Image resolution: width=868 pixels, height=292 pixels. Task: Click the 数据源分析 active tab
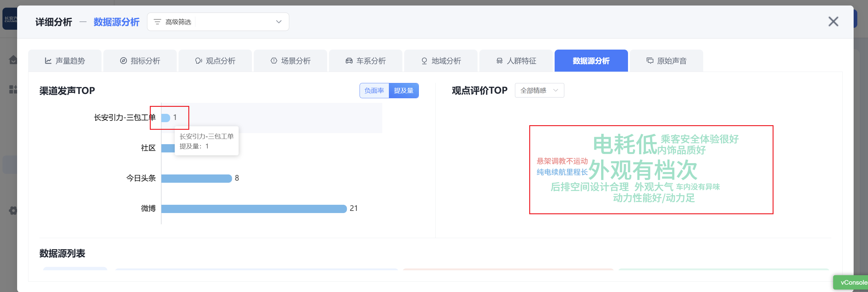591,61
